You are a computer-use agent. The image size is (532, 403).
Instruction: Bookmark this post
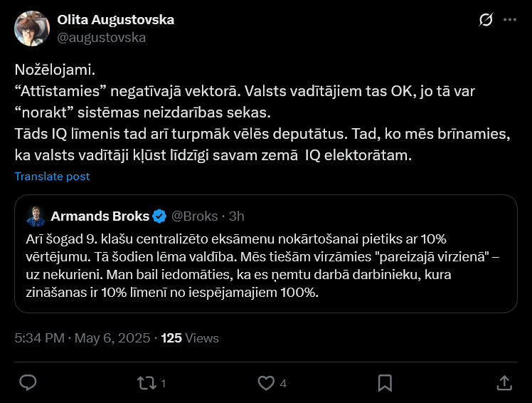coord(385,383)
